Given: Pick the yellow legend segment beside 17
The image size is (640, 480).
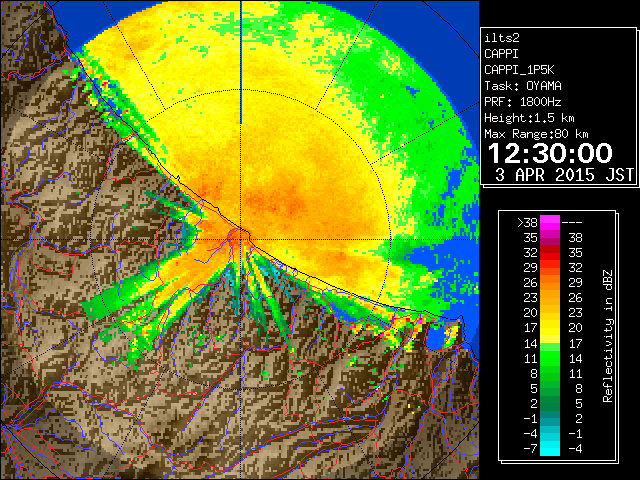Looking at the screenshot, I should click(550, 328).
